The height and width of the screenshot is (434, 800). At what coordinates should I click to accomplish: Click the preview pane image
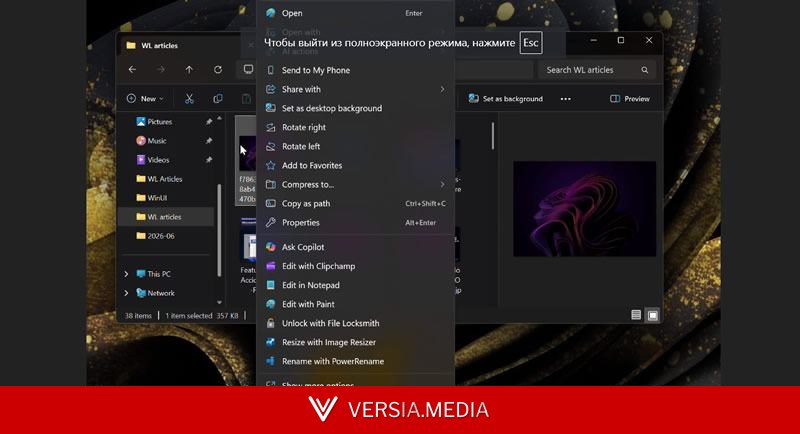pos(584,209)
